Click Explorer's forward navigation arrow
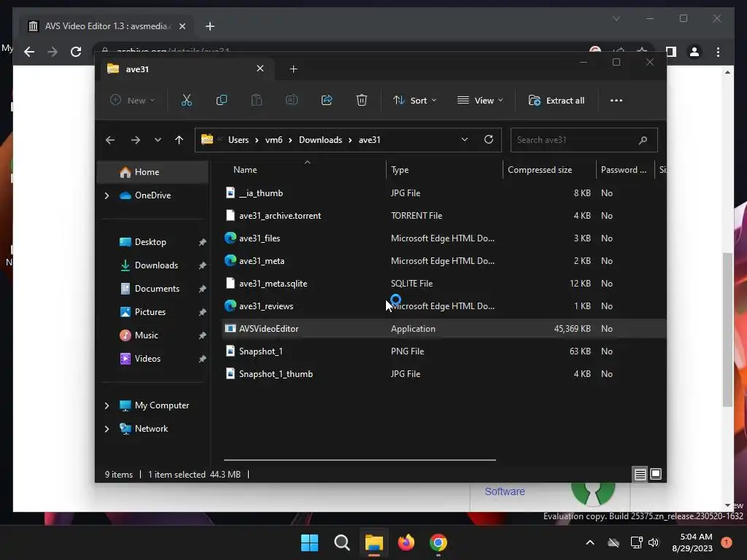Screen dimensions: 747x560 pos(135,140)
